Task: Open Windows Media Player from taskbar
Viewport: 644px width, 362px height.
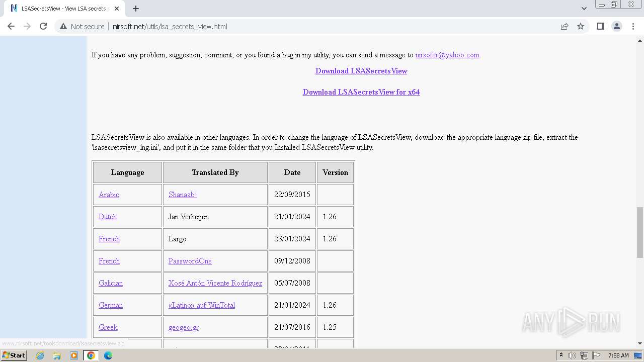Action: [x=74, y=355]
